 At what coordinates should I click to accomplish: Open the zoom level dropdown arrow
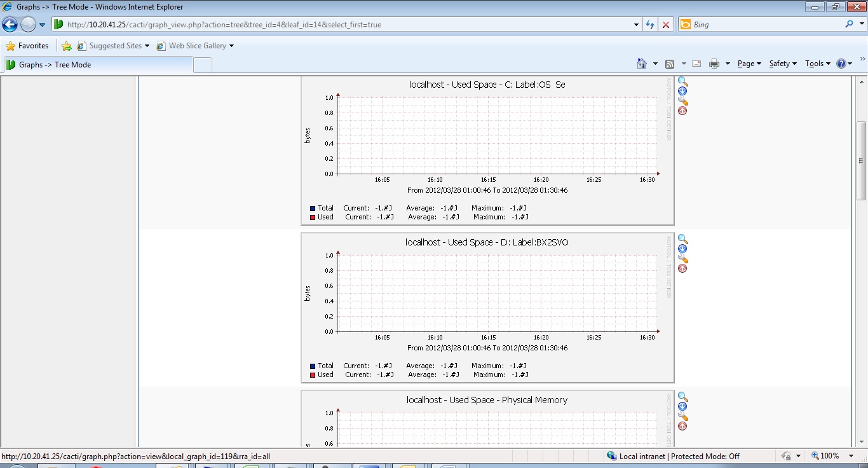pos(851,456)
